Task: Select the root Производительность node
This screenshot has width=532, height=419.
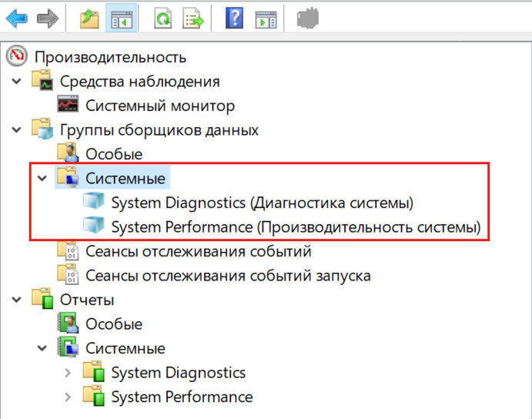Action: 110,57
